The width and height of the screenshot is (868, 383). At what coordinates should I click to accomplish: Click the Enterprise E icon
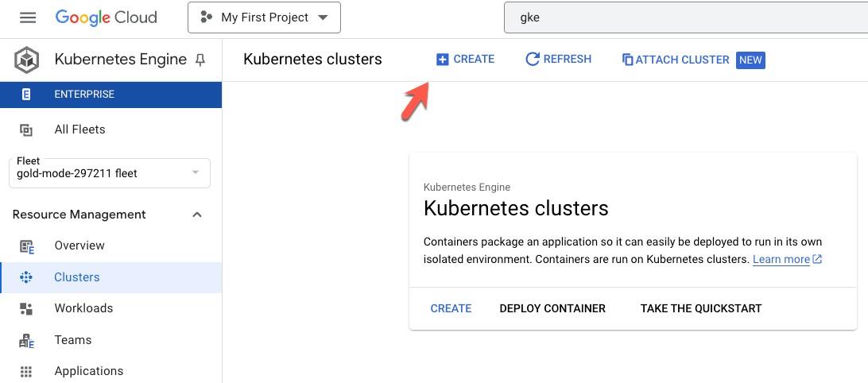[26, 95]
